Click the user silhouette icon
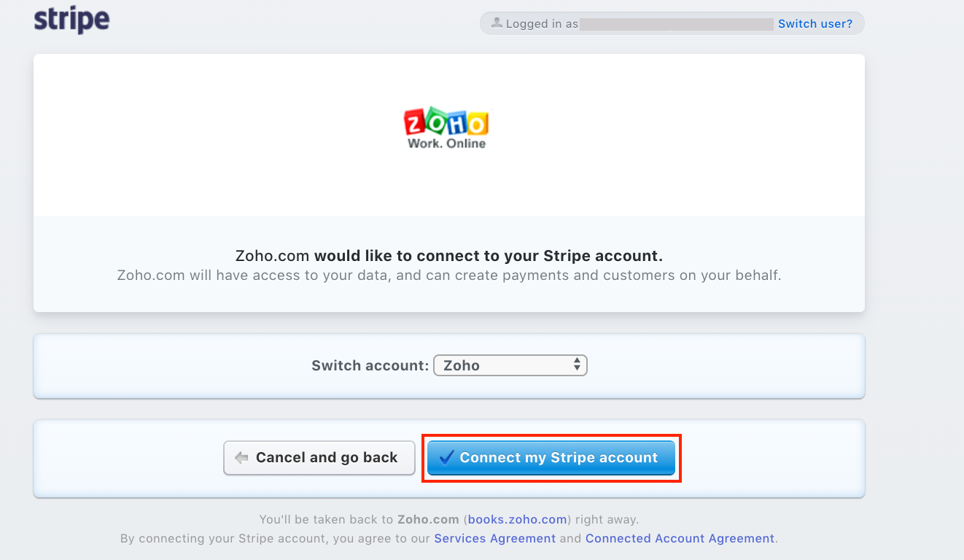Viewport: 964px width, 560px height. 497,23
